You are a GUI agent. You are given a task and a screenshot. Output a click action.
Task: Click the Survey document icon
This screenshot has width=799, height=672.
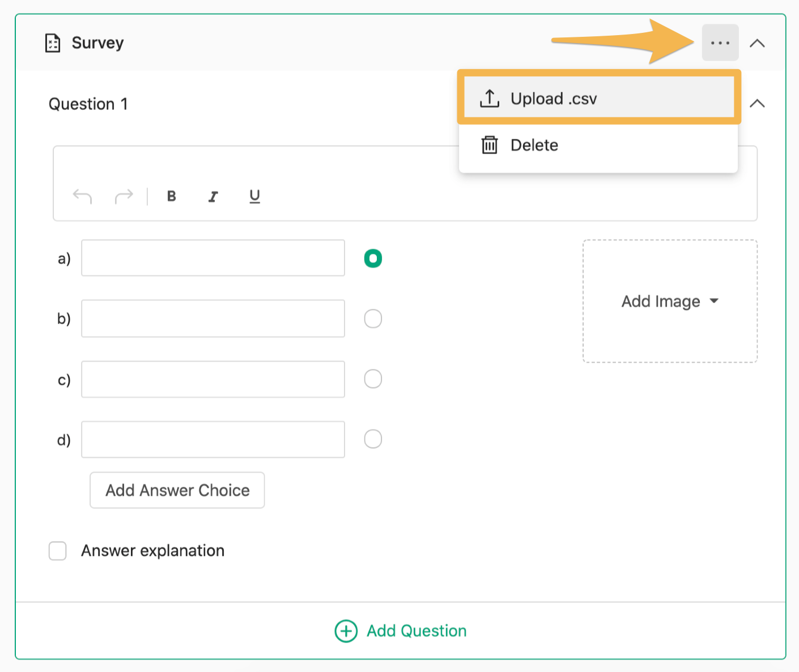point(53,43)
